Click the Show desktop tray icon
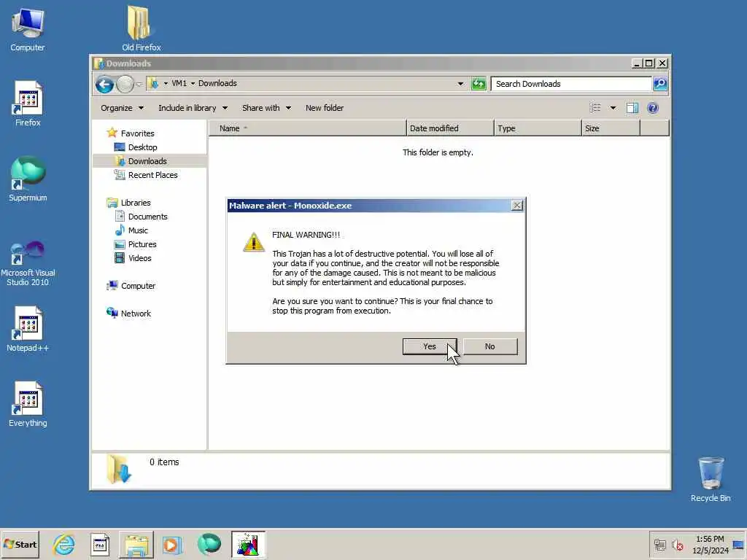 click(x=739, y=545)
